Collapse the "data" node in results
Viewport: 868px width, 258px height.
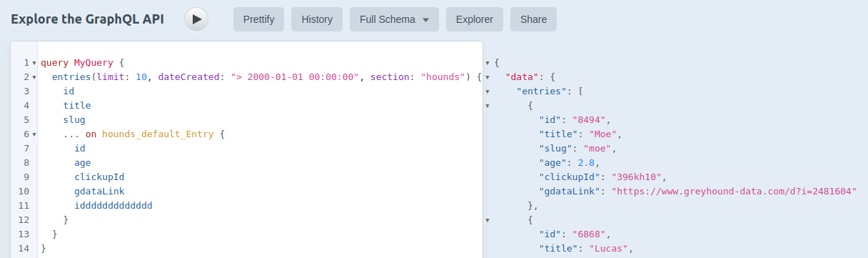click(488, 77)
